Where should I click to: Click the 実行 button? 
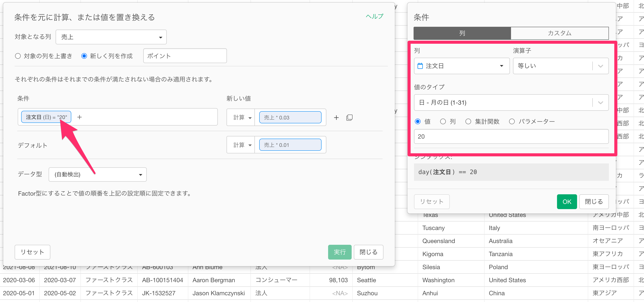[x=339, y=252]
